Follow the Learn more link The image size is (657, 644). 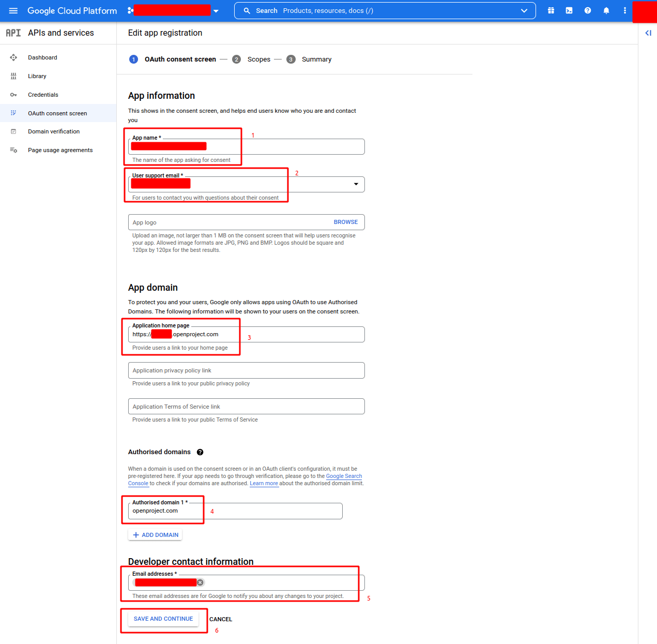tap(264, 484)
